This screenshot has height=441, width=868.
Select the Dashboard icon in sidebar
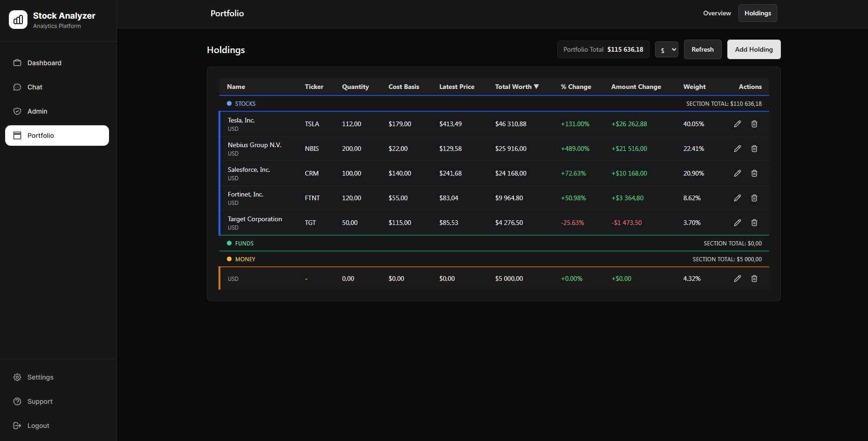[x=17, y=63]
